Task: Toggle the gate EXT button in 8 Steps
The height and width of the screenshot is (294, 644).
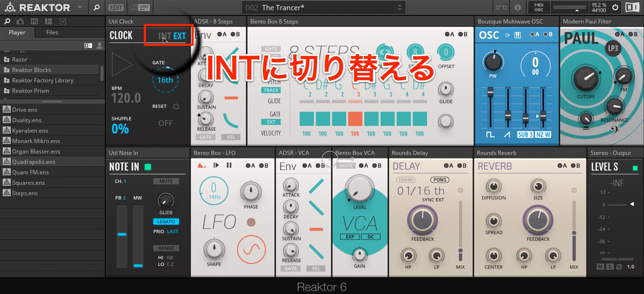Action: pyautogui.click(x=271, y=122)
